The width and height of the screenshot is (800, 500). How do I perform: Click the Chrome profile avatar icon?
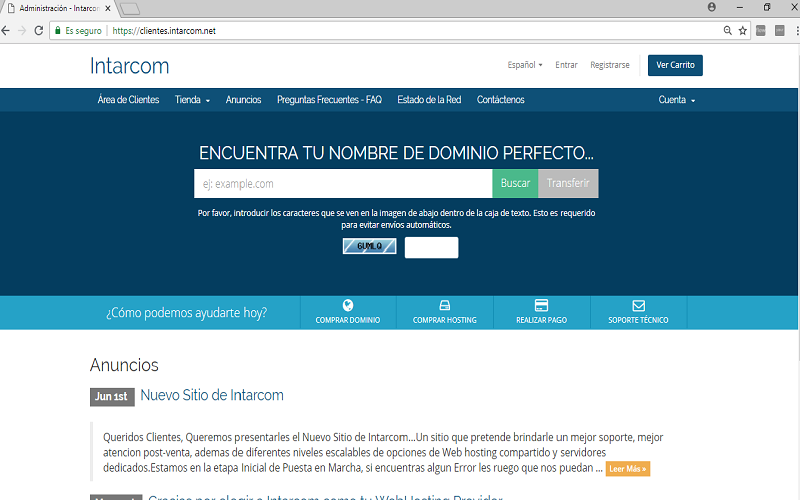pyautogui.click(x=712, y=7)
